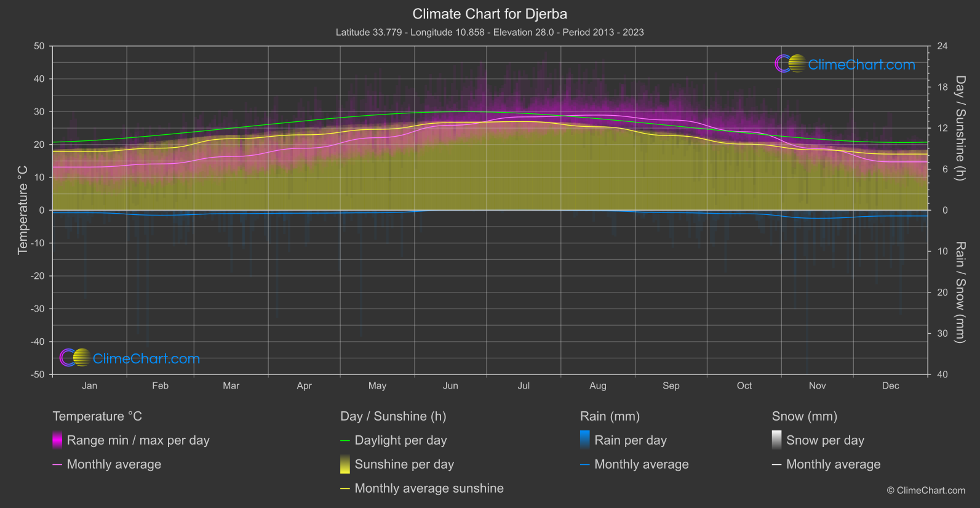Screen dimensions: 980x508
Task: Click the green Daylight per day line marker
Action: point(345,441)
